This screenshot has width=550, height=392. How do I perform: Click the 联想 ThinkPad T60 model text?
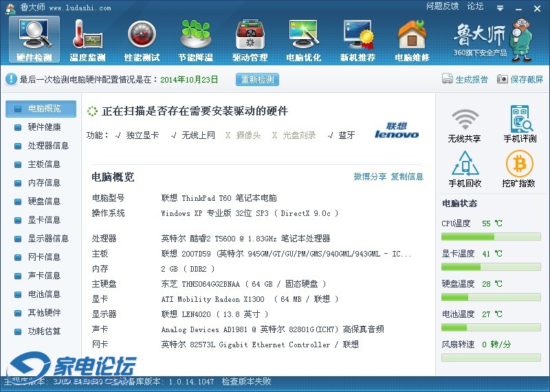pyautogui.click(x=219, y=198)
